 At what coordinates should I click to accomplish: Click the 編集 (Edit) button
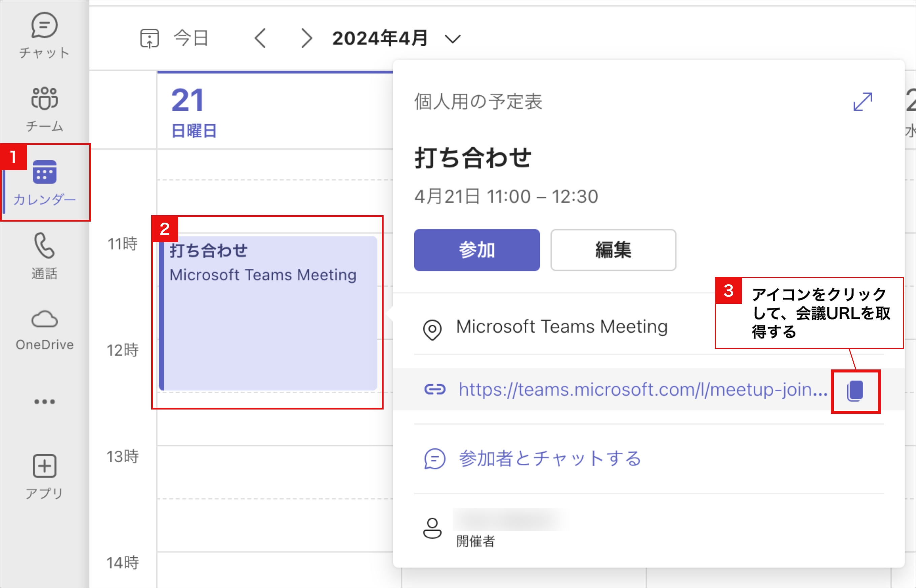click(x=613, y=250)
